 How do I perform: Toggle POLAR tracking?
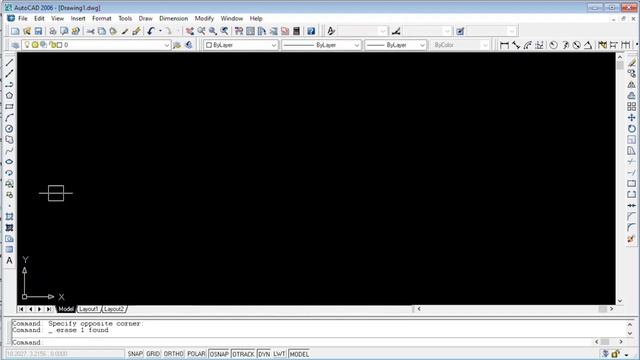(196, 354)
